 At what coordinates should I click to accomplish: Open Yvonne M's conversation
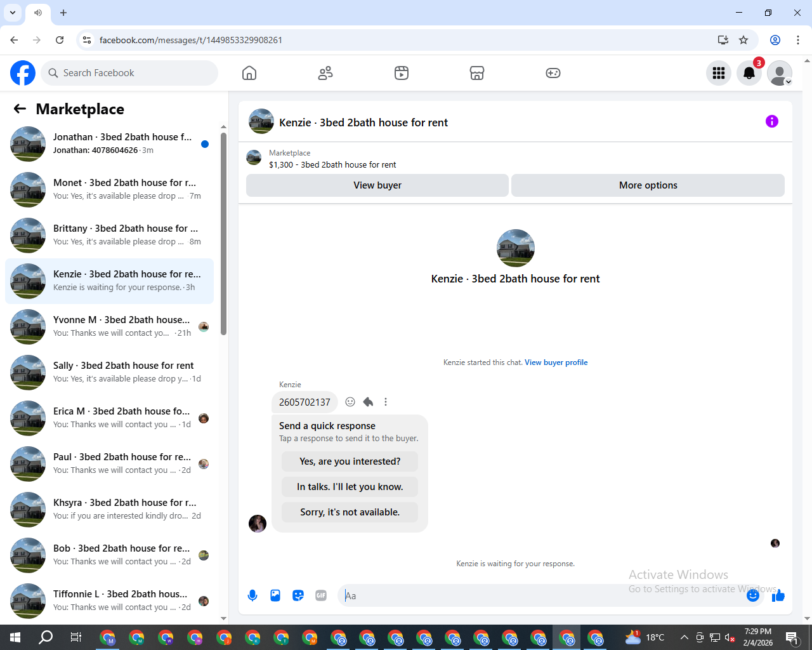pyautogui.click(x=109, y=327)
